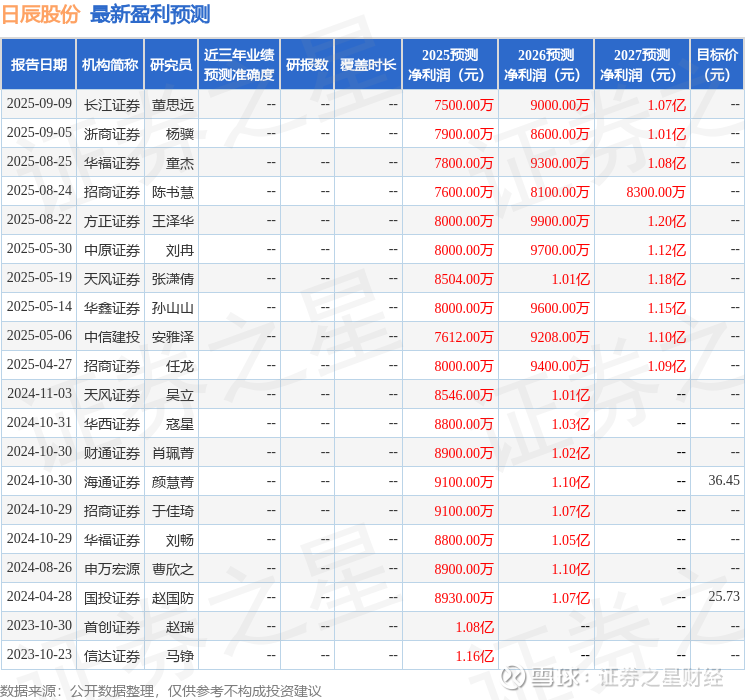Click analyst name 寇星
This screenshot has width=745, height=700.
pyautogui.click(x=180, y=424)
